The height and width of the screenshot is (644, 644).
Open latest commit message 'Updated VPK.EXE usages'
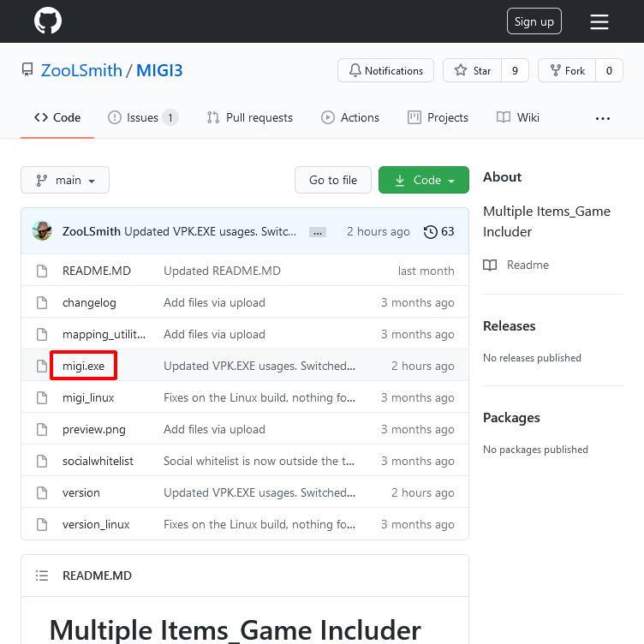click(210, 231)
